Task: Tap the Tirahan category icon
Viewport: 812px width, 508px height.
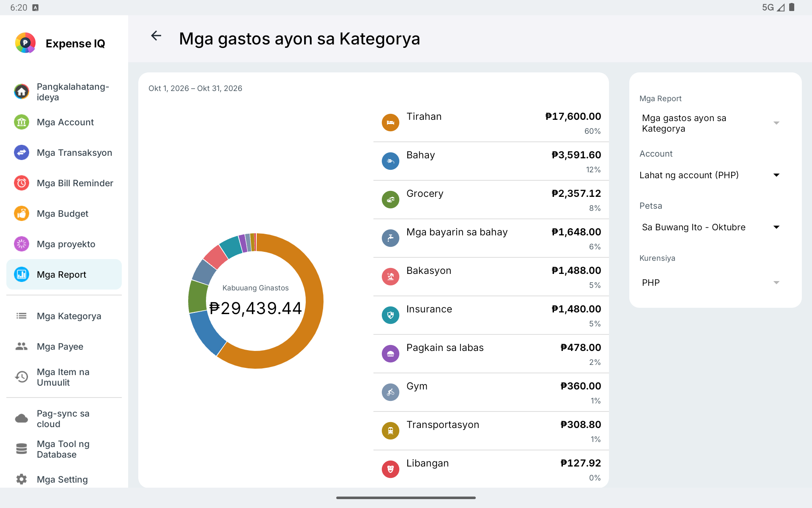Action: click(390, 122)
